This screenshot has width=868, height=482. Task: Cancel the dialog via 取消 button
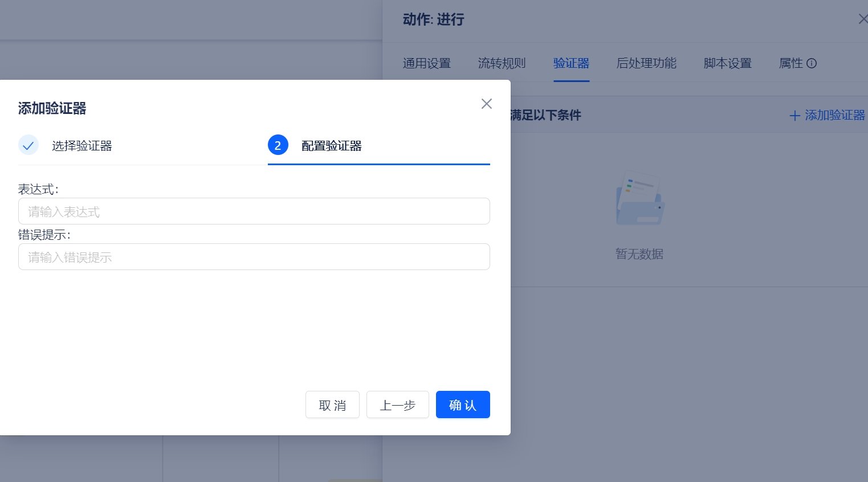(332, 405)
